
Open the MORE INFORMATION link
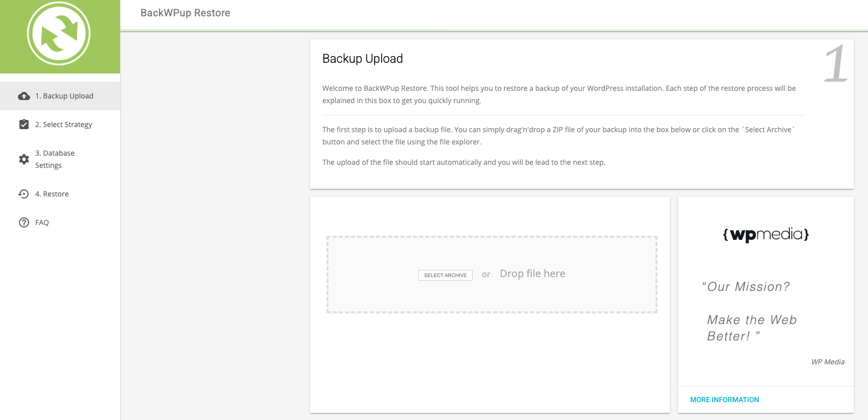click(x=724, y=400)
